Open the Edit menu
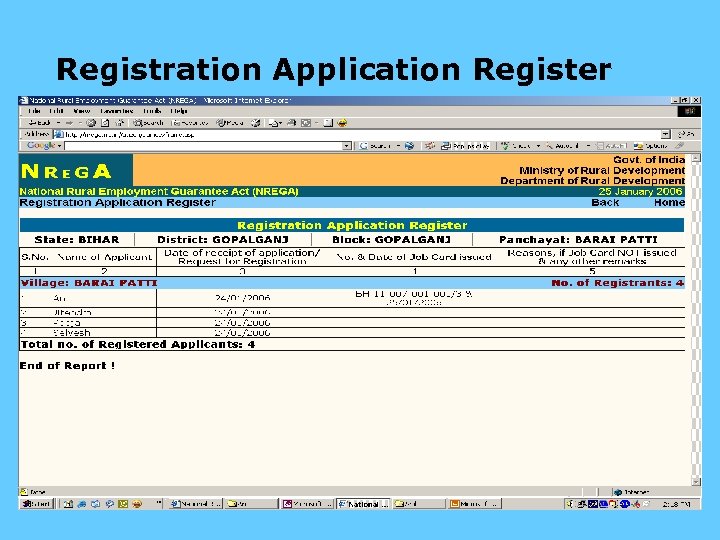This screenshot has height=540, width=720. pos(56,111)
